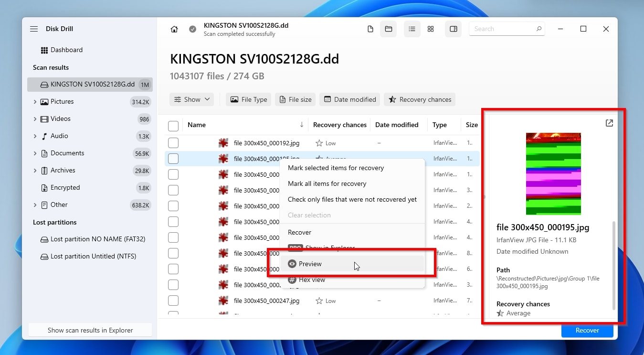
Task: Check the box for file 300x450_000195.jpg
Action: [173, 159]
